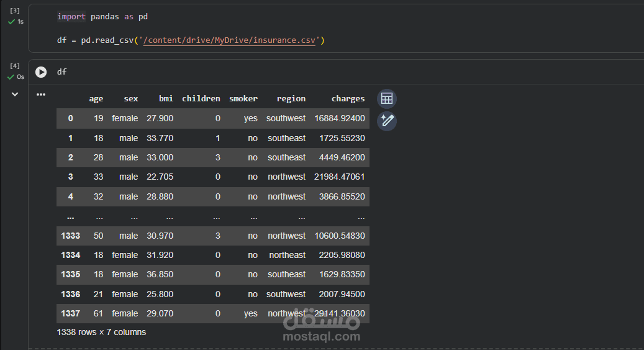Click the execution count [3] label
Viewport: 644px width, 350px height.
point(15,11)
